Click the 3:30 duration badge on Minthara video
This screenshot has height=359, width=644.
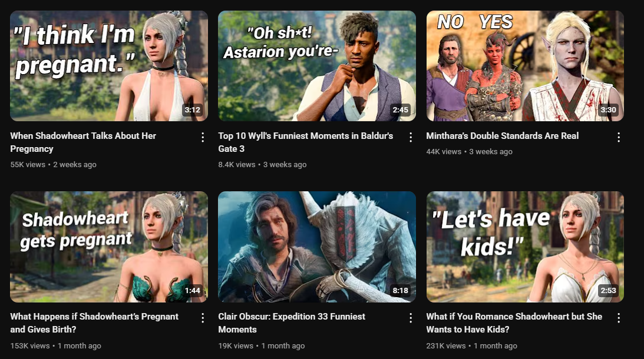point(608,110)
